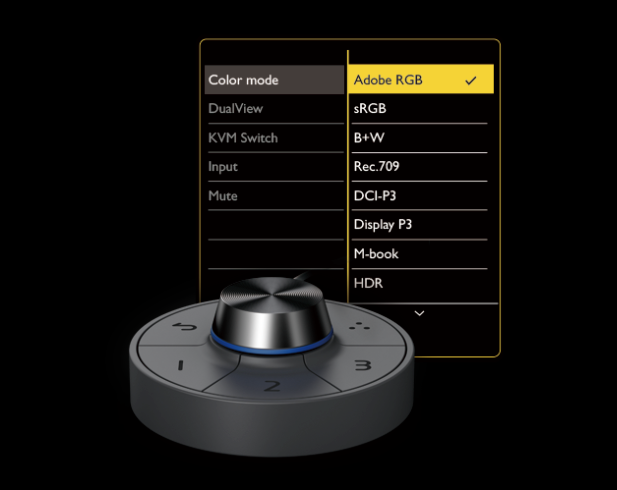Select the Rec.709 color mode

tap(419, 167)
